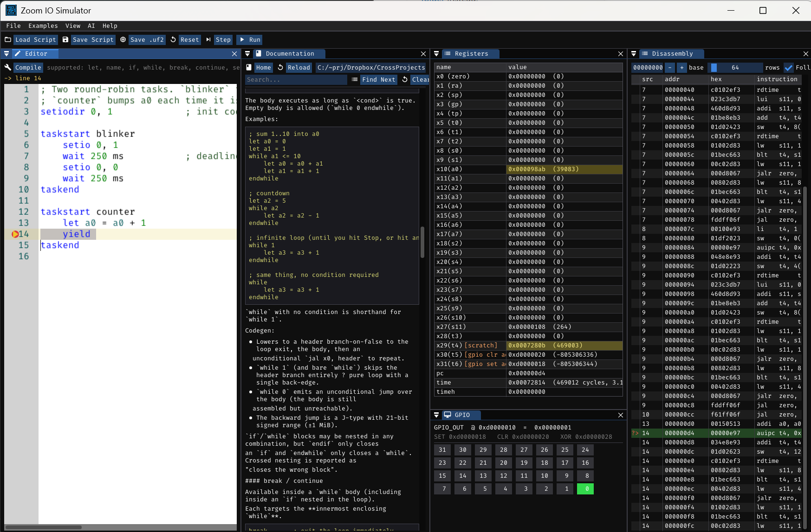
Task: Click the Documentation page icon in panel title
Action: (x=259, y=54)
